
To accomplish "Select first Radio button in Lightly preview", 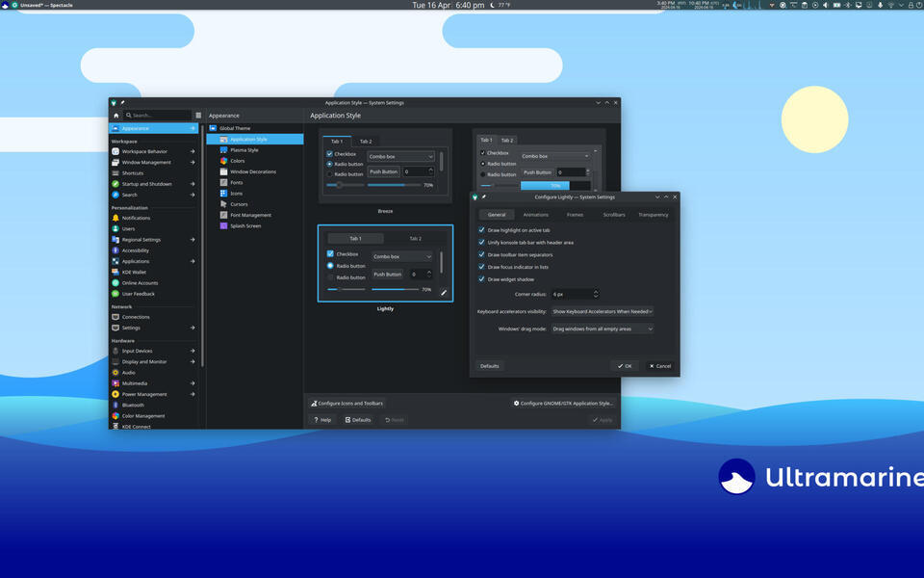I will (x=346, y=266).
